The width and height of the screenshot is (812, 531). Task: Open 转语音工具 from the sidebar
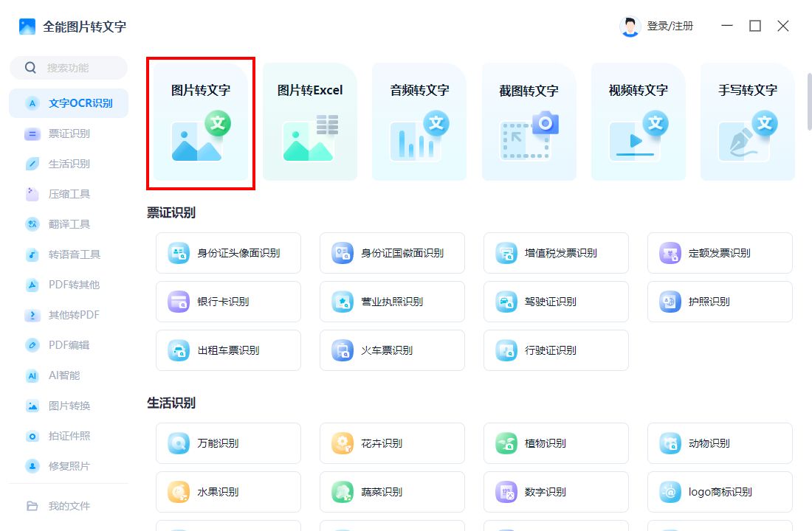pyautogui.click(x=69, y=254)
